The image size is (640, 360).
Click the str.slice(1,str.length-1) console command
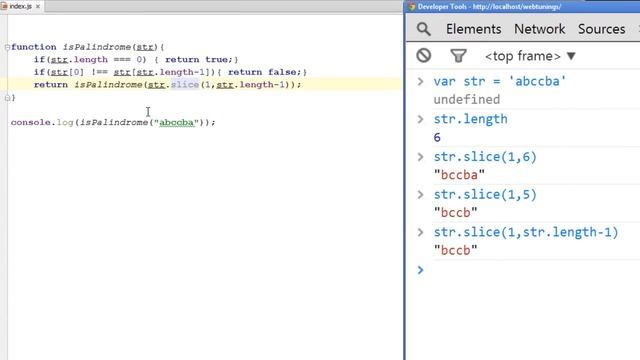click(x=526, y=232)
